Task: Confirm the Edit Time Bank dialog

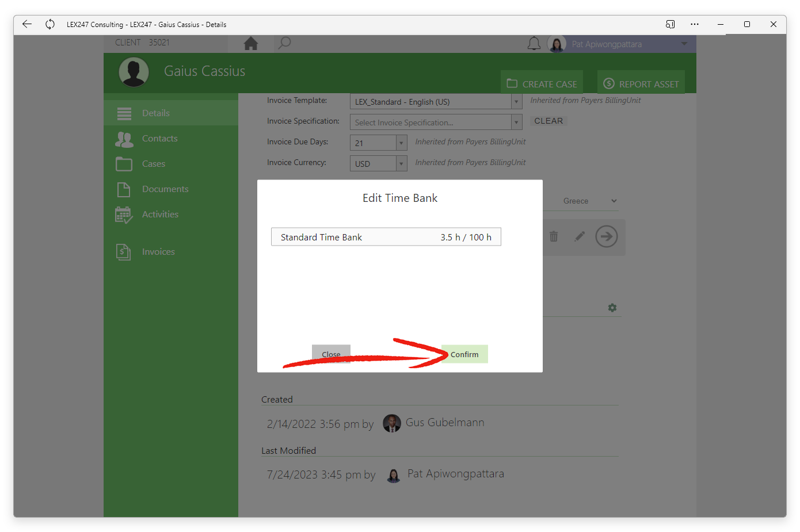Action: point(464,354)
